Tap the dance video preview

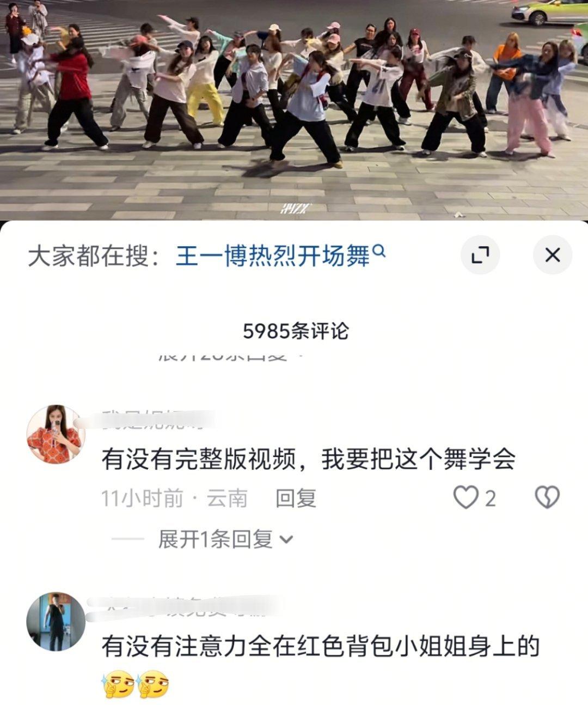pyautogui.click(x=294, y=109)
